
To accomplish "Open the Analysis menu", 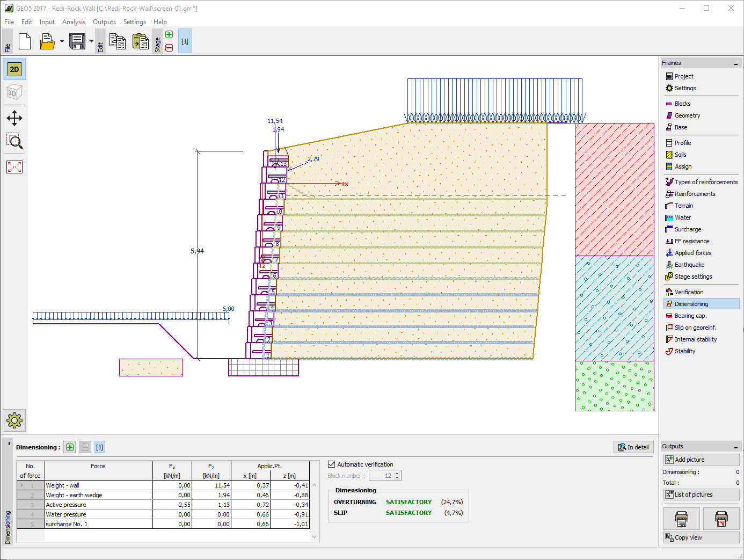I will coord(74,22).
